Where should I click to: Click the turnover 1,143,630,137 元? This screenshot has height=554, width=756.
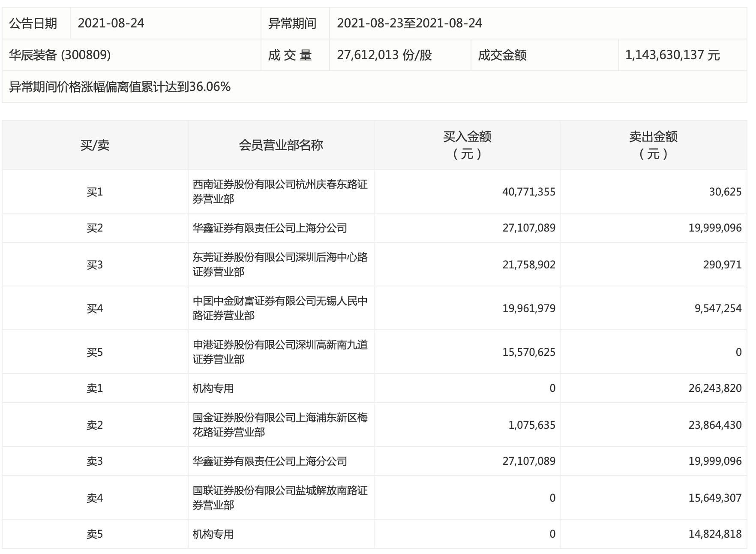click(672, 55)
